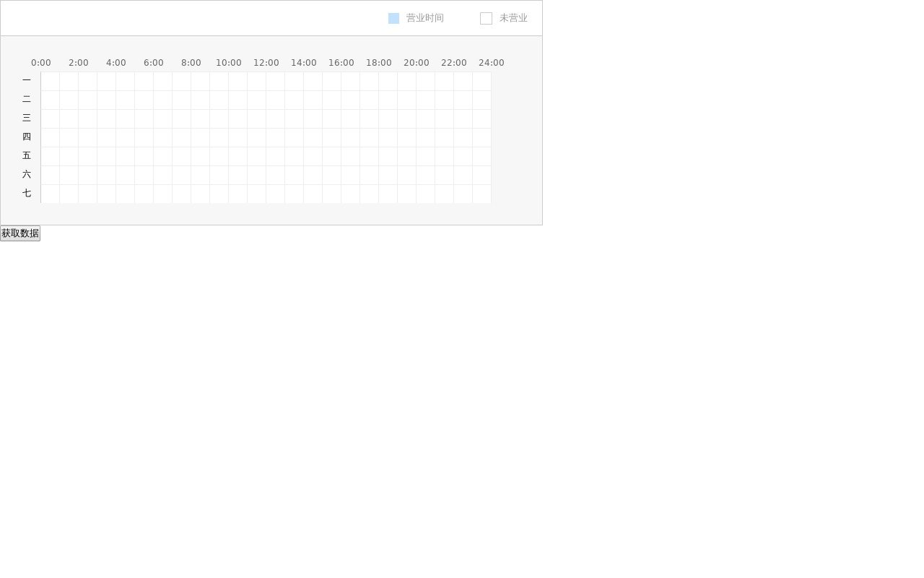Click the 22:00 time header
Viewport: 924px width, 578px height.
pyautogui.click(x=454, y=63)
